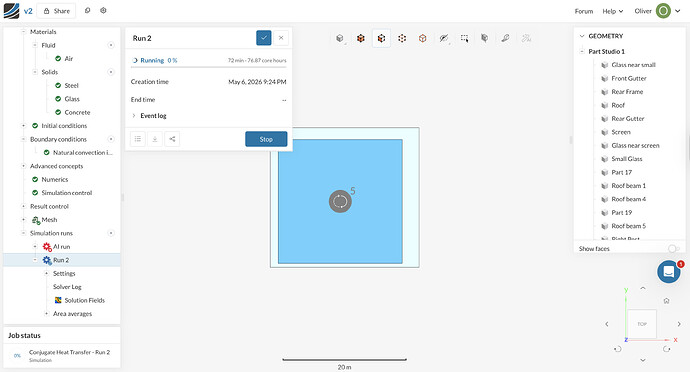Viewport: 690px width, 372px height.
Task: Click the greyed magic wand tool
Action: coord(526,38)
